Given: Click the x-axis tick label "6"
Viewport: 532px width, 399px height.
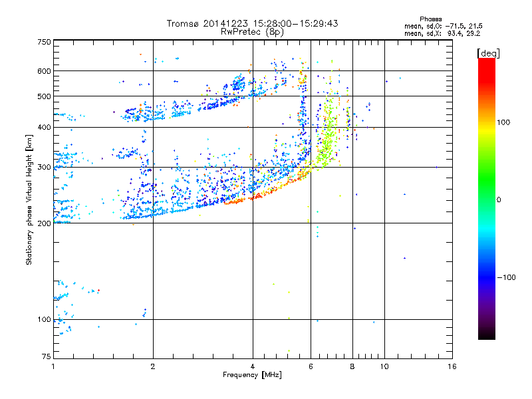Looking at the screenshot, I should [311, 366].
